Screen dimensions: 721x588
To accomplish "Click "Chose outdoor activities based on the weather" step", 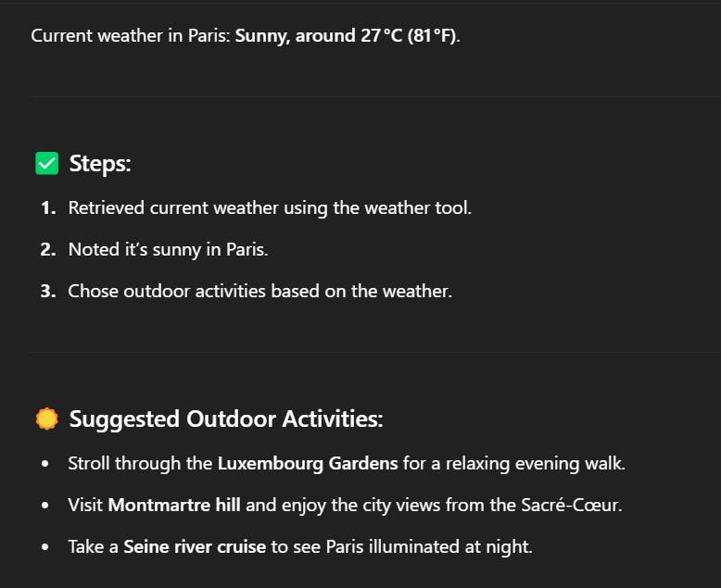I will coord(259,291).
